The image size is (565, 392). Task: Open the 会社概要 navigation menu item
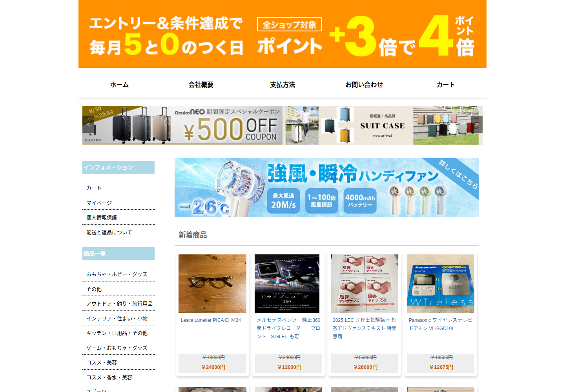(201, 85)
